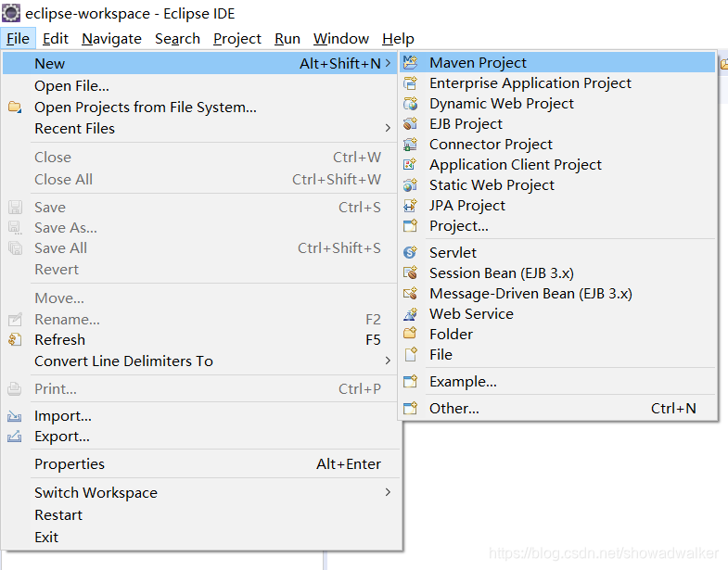Select Connector Project entry
Viewport: 728px width, 570px height.
coord(557,145)
